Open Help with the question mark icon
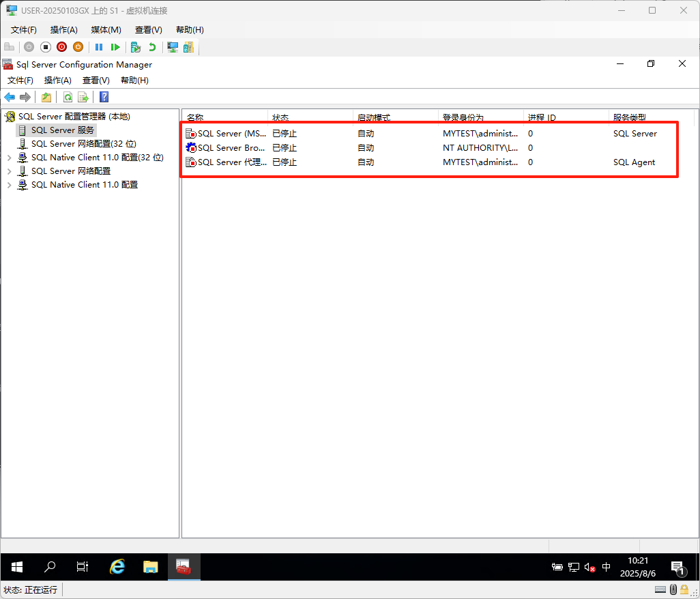Image resolution: width=700 pixels, height=599 pixels. pos(104,97)
